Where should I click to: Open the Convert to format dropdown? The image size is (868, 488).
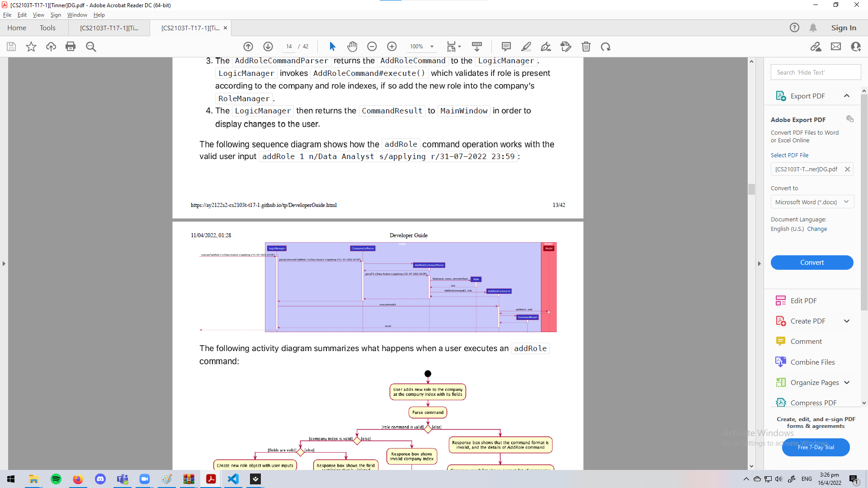click(x=811, y=202)
